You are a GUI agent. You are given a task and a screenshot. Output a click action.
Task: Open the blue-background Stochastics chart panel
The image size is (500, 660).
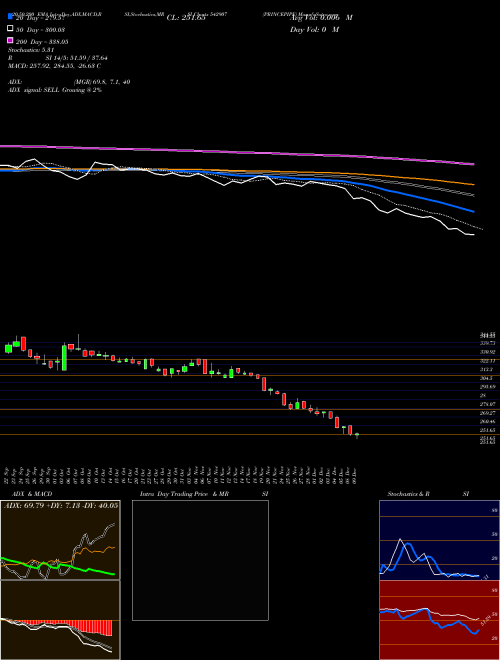pyautogui.click(x=439, y=540)
